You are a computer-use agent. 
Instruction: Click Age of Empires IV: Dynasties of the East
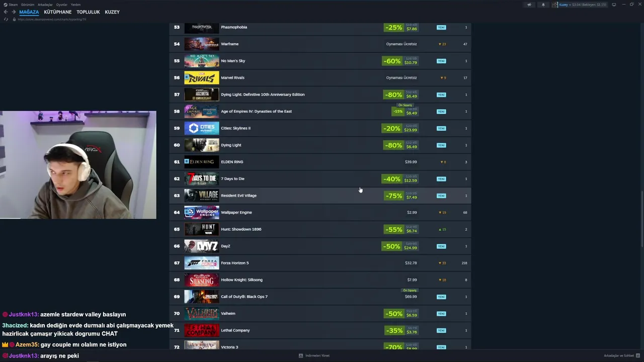[x=256, y=111]
